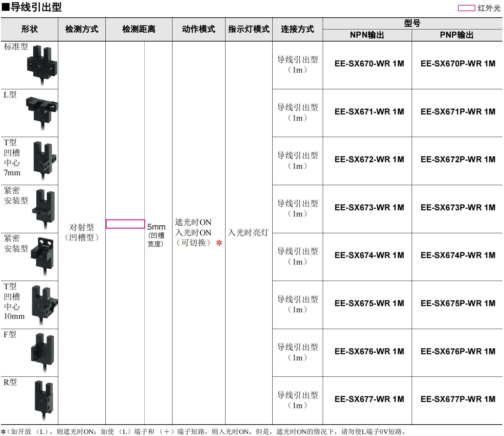Click the R型 shape label
Viewport: 504px width, 436px height.
[10, 382]
